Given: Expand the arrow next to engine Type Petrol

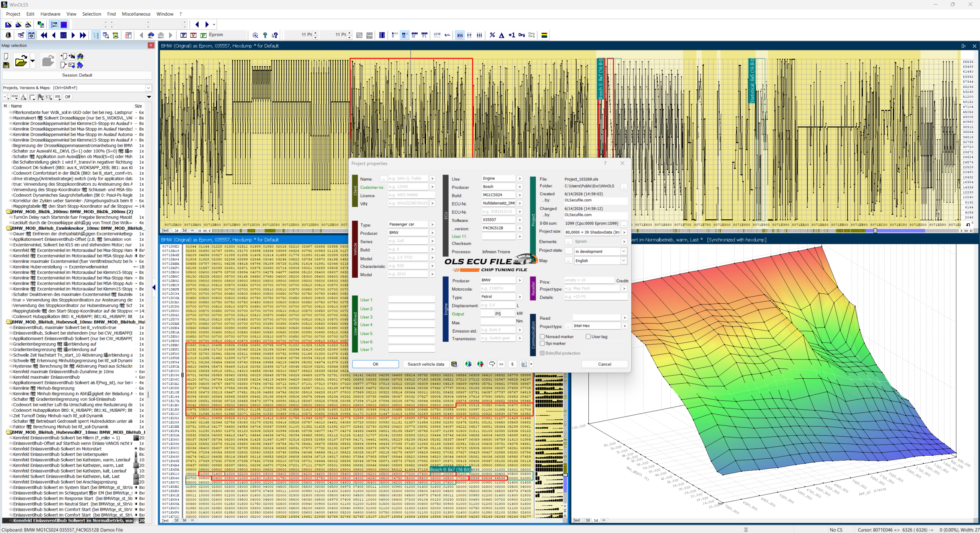Looking at the screenshot, I should pyautogui.click(x=519, y=297).
